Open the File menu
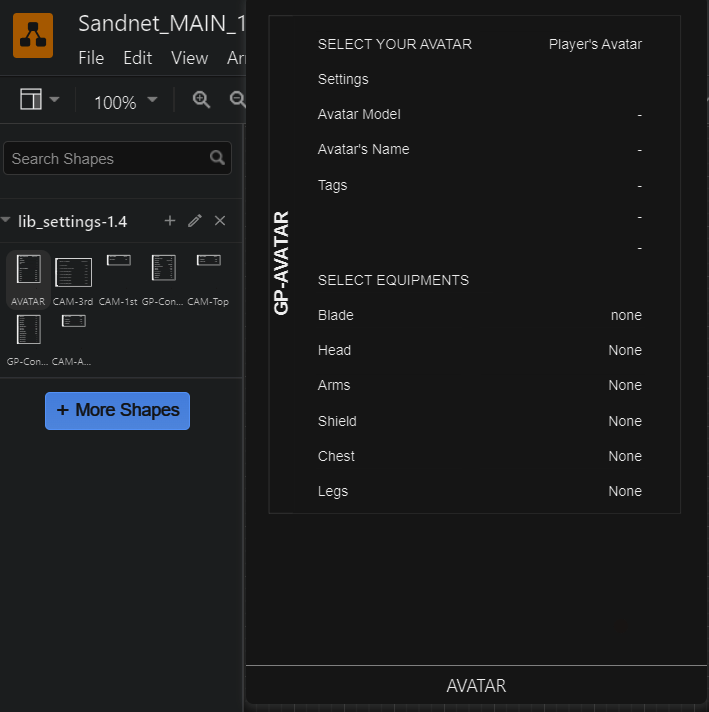 (x=91, y=58)
